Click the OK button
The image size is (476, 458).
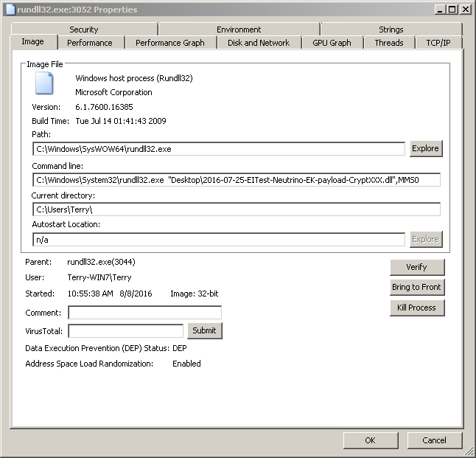[371, 440]
